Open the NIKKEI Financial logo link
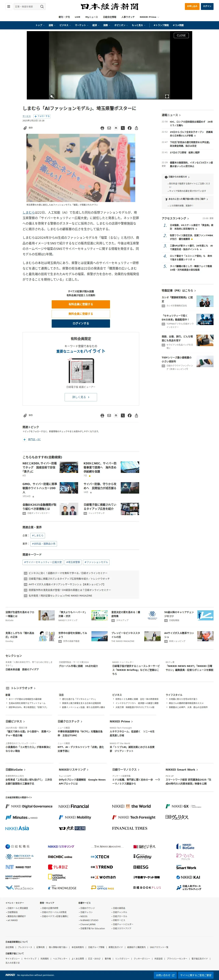 click(74, 806)
